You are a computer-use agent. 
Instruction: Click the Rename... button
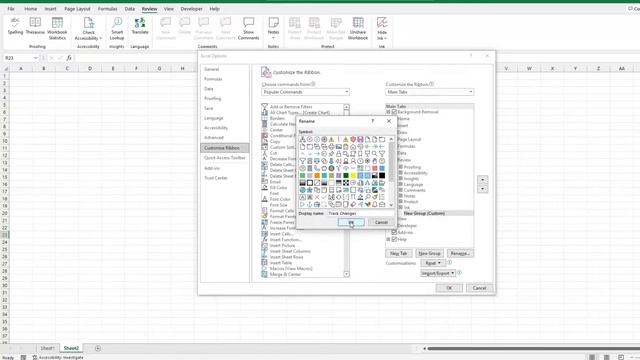click(460, 253)
